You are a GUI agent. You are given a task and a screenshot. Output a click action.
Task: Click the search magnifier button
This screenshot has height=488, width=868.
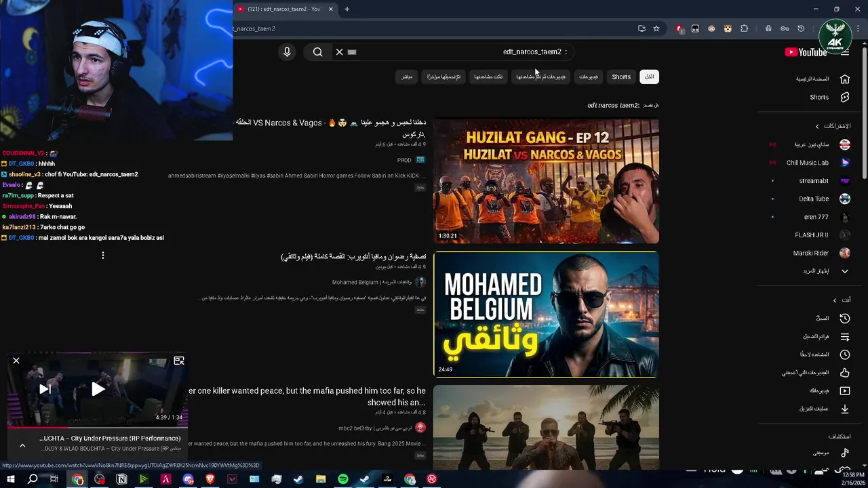pos(317,52)
